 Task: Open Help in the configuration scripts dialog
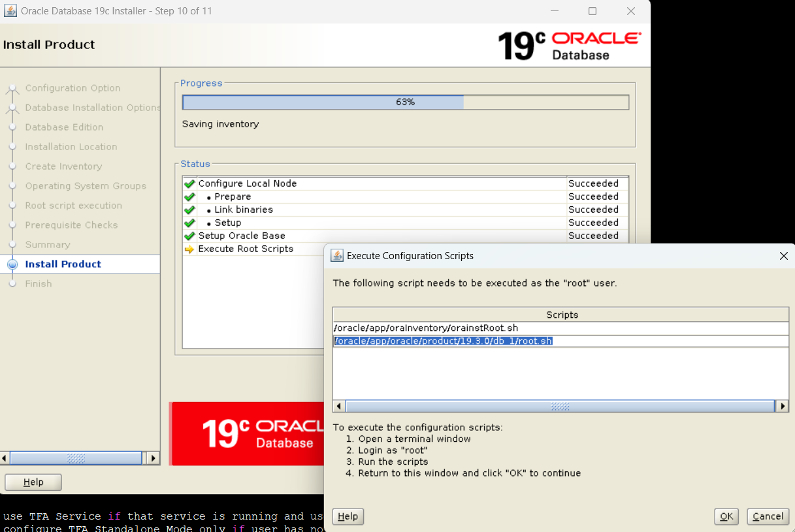[348, 516]
